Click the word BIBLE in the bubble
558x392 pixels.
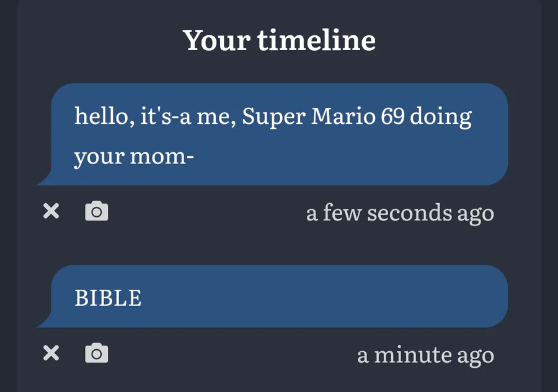108,298
